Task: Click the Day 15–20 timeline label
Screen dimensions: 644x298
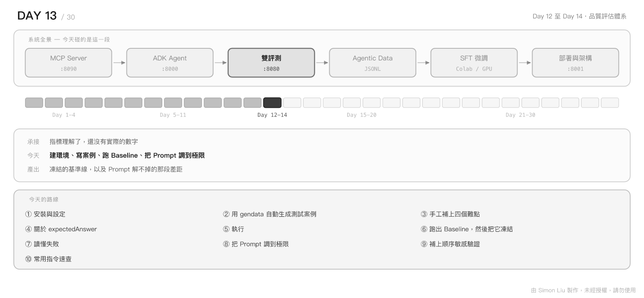Action: pos(361,115)
